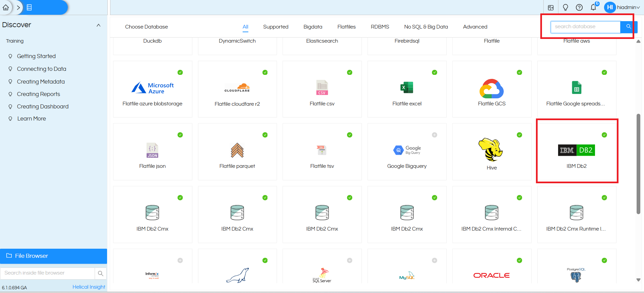Click green check on Flatfile excel card
This screenshot has width=644, height=293.
coord(435,72)
